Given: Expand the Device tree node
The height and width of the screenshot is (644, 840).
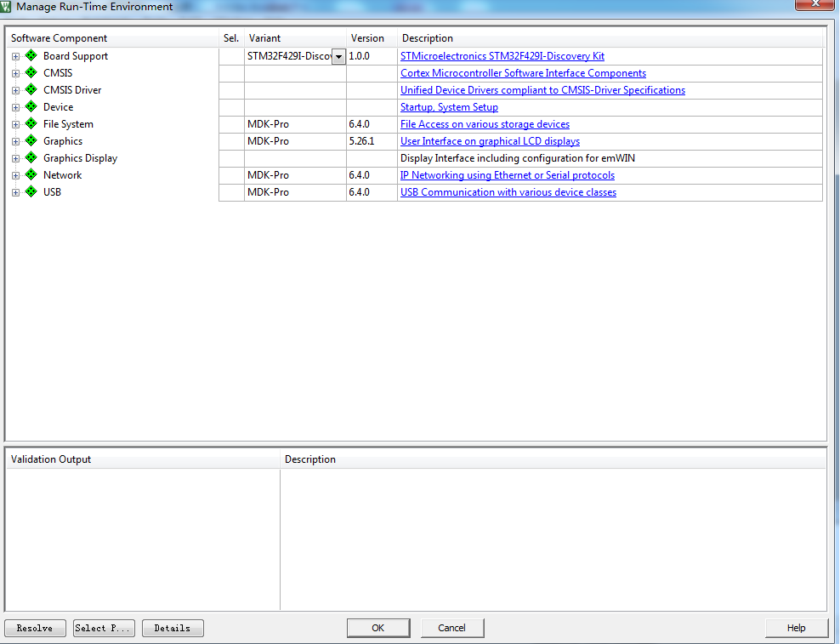Looking at the screenshot, I should point(15,108).
